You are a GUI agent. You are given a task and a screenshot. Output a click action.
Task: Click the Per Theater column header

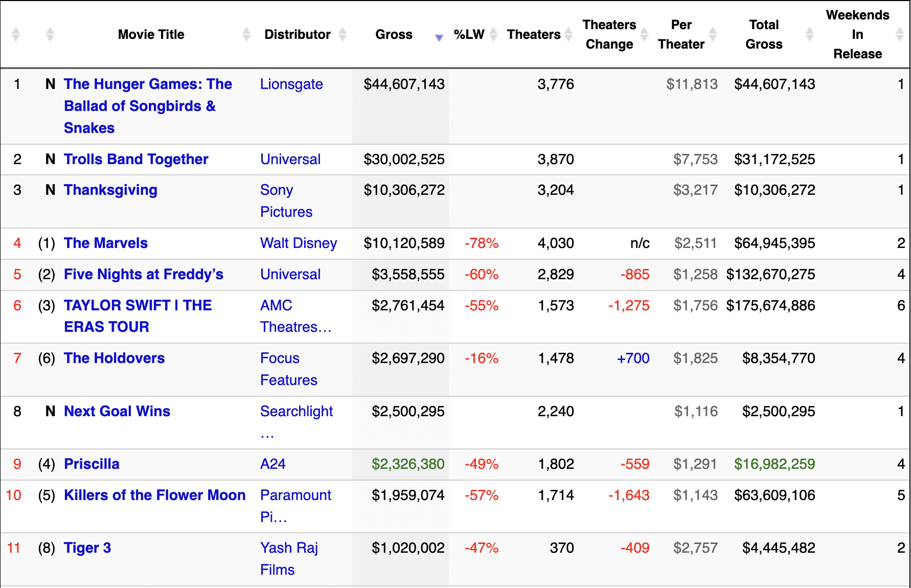click(x=681, y=34)
